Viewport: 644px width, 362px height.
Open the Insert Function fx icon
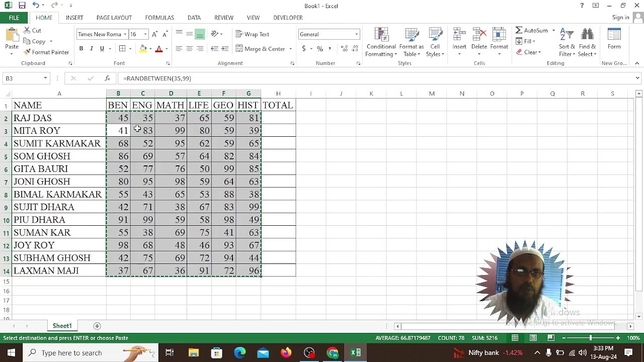click(x=107, y=78)
